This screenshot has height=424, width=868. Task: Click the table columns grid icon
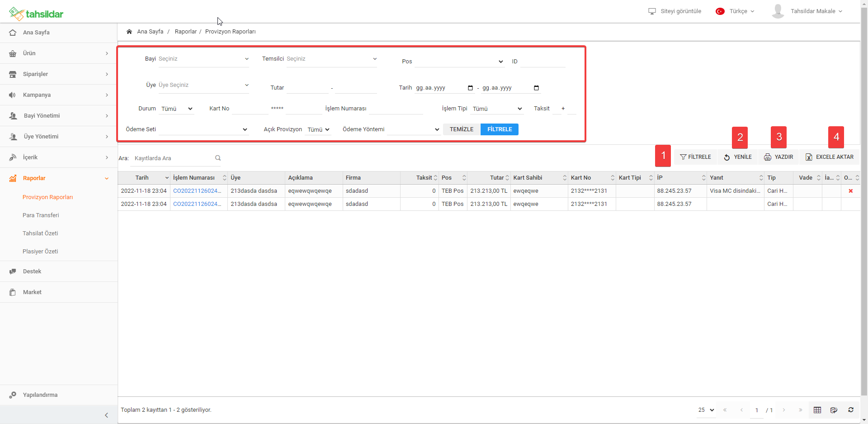817,410
